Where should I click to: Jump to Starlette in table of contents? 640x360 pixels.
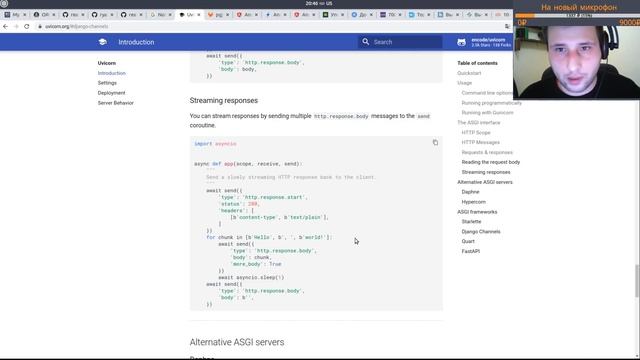[471, 222]
